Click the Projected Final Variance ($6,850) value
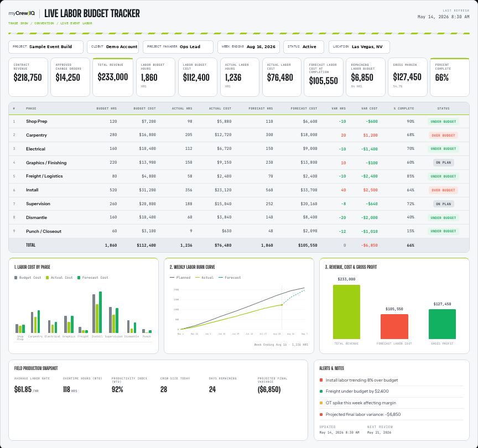This screenshot has height=448, width=478. 269,389
